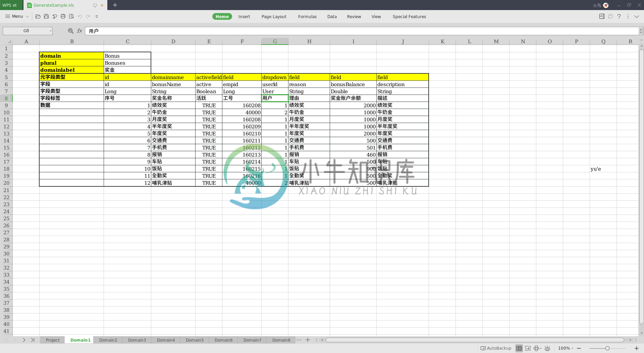Open the 100% zoom level dropdown
The width and height of the screenshot is (644, 353).
click(x=566, y=348)
